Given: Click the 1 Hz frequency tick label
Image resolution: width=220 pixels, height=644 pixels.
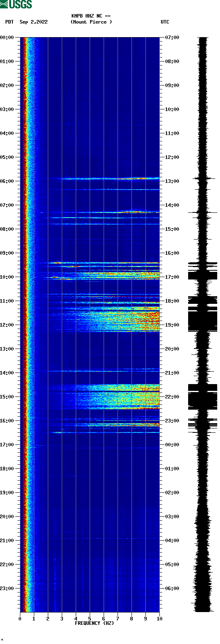Looking at the screenshot, I should coord(34,619).
